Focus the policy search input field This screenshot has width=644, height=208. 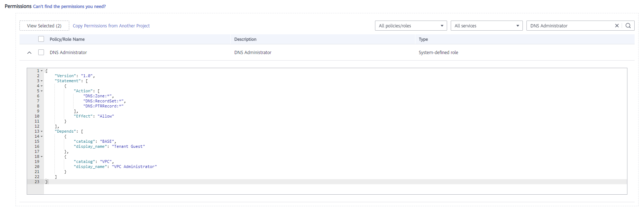tap(570, 26)
